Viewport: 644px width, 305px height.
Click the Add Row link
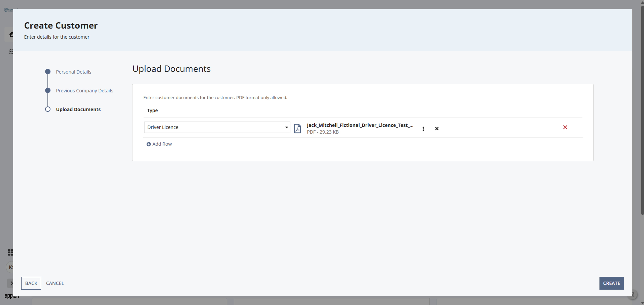(x=162, y=144)
